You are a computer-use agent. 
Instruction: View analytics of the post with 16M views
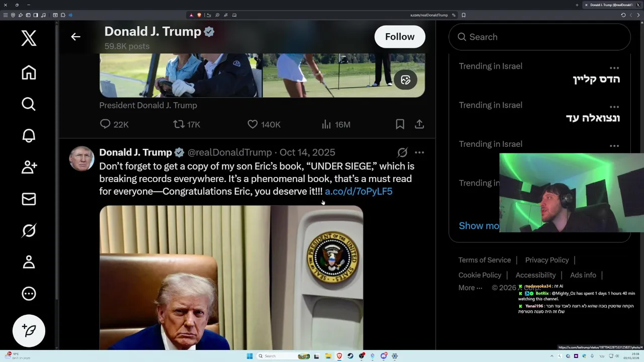(336, 124)
